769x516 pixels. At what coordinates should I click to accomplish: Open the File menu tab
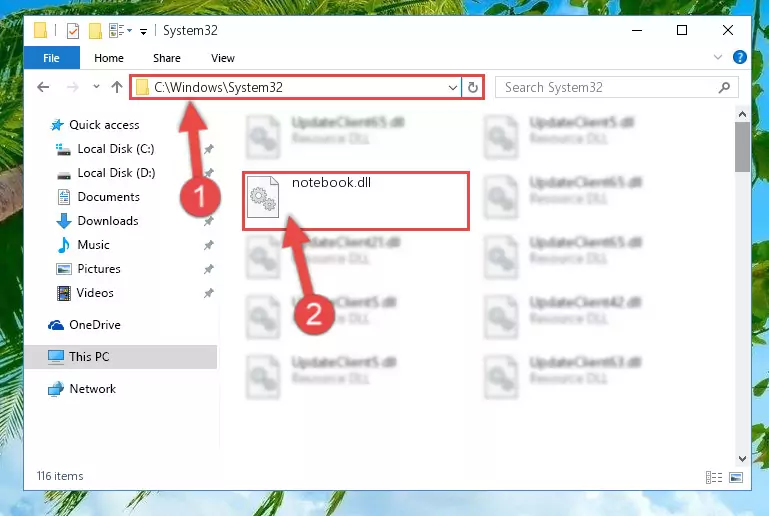click(x=51, y=58)
